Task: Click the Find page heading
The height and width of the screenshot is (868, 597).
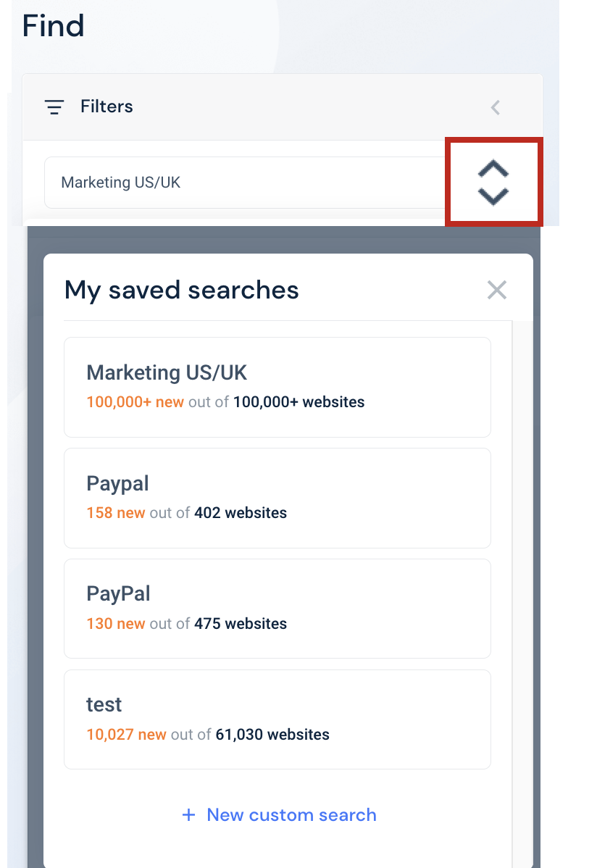Action: [x=53, y=26]
